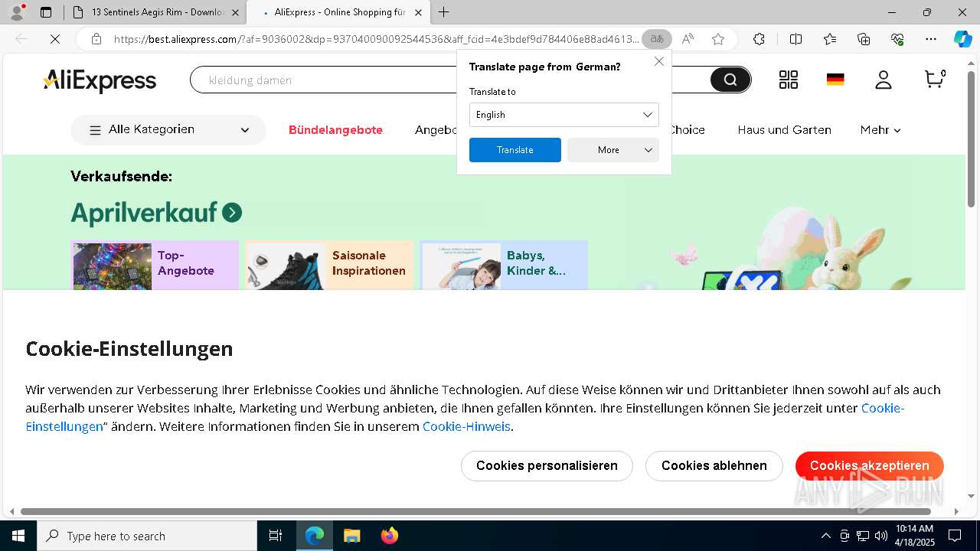Click the Cookies akzeptieren button
Image resolution: width=980 pixels, height=551 pixels.
[869, 466]
